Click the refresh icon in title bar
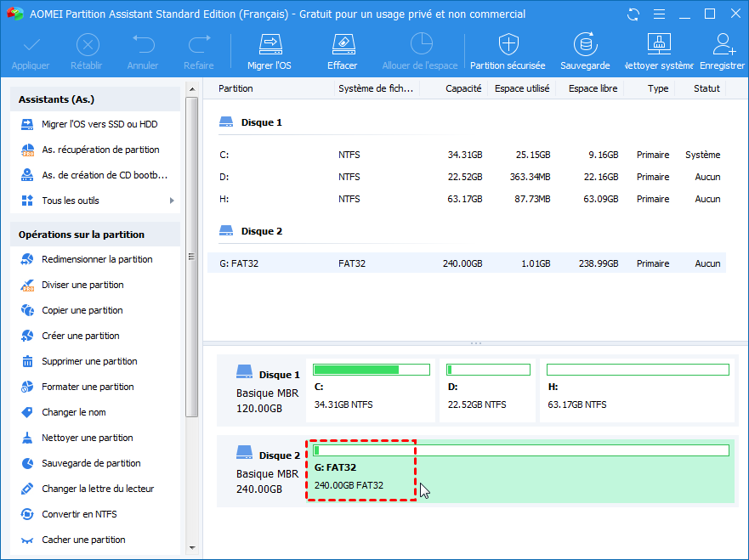This screenshot has width=749, height=560. 633,14
